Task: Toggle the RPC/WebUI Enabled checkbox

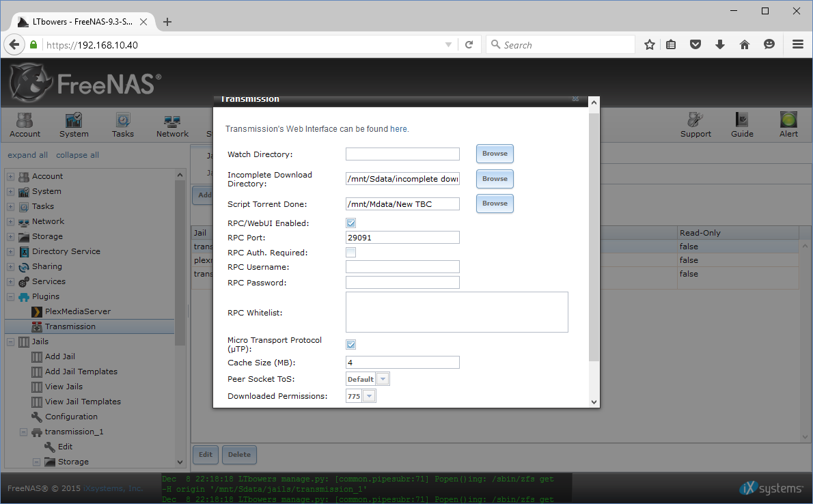Action: (x=351, y=223)
